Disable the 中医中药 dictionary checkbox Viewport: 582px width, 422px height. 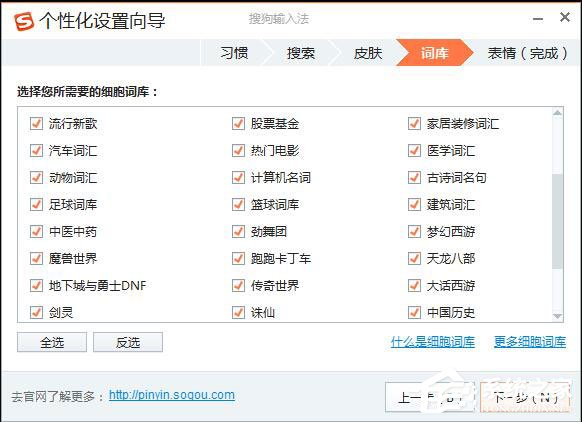pyautogui.click(x=36, y=232)
